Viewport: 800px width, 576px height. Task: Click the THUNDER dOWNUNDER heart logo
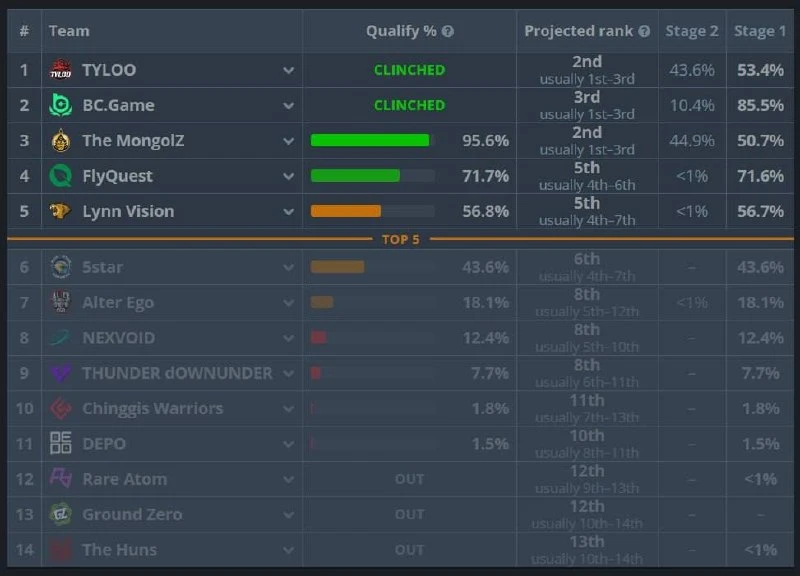61,373
